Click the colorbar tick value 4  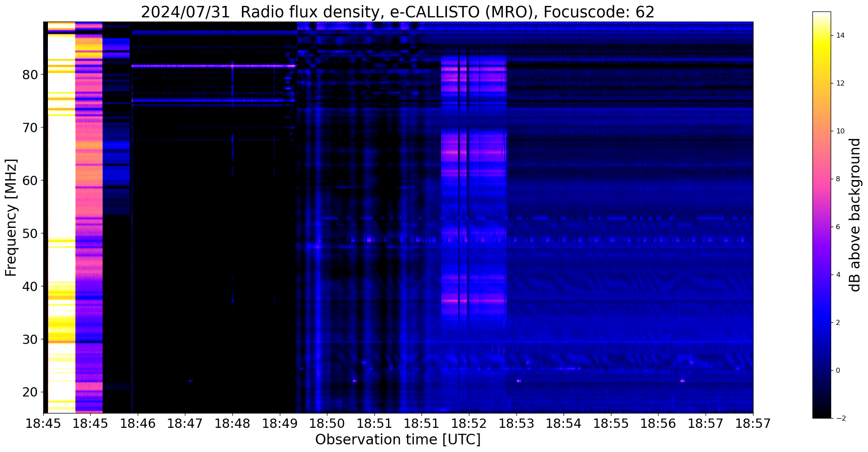[x=837, y=275]
